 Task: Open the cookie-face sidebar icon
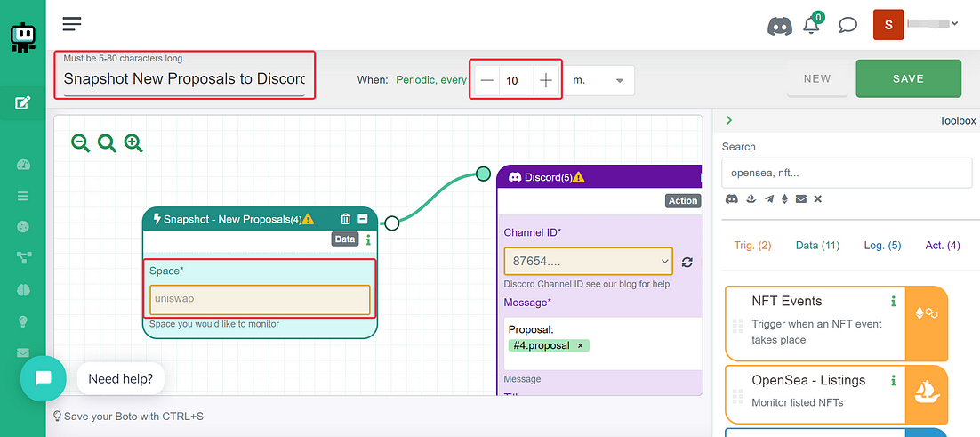click(x=23, y=226)
